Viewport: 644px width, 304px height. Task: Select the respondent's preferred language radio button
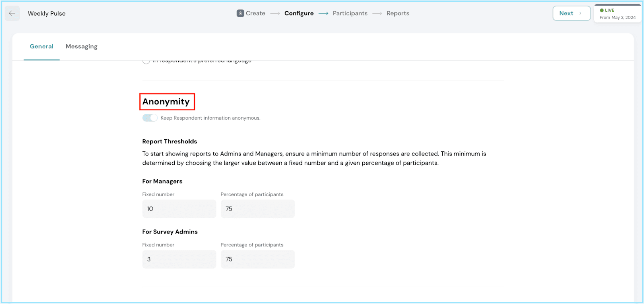146,61
